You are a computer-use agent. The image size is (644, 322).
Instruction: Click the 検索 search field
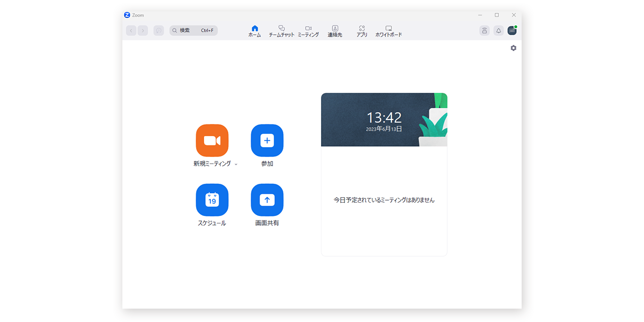(x=194, y=31)
